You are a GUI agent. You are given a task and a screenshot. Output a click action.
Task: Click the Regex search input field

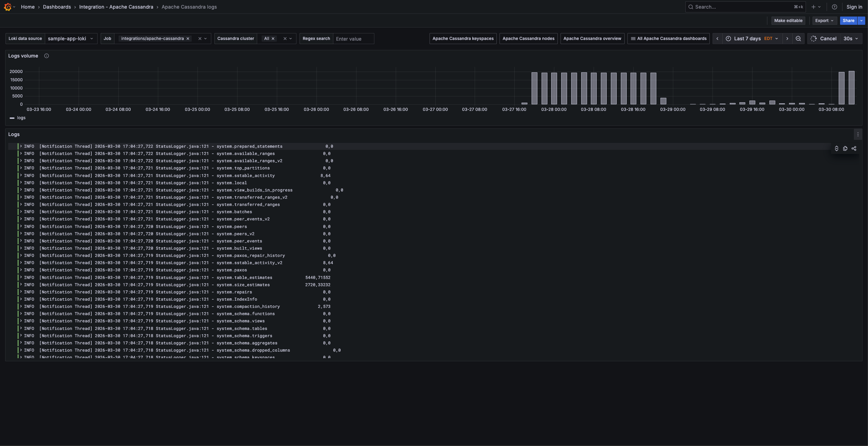tap(353, 39)
